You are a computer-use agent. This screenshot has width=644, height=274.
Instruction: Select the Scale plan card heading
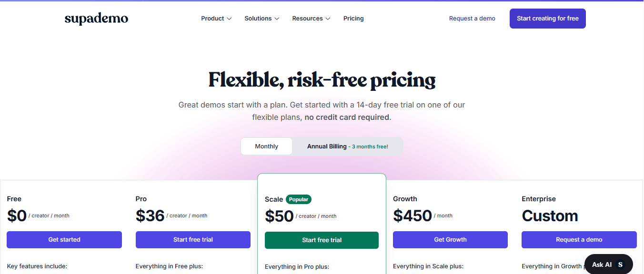(x=274, y=199)
